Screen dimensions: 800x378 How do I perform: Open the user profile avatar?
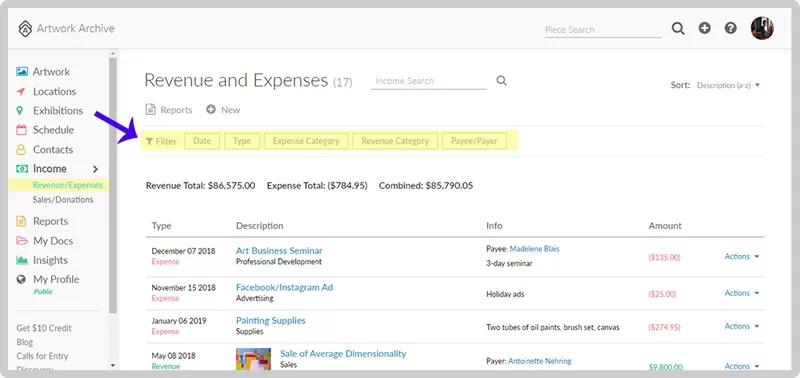pyautogui.click(x=762, y=29)
